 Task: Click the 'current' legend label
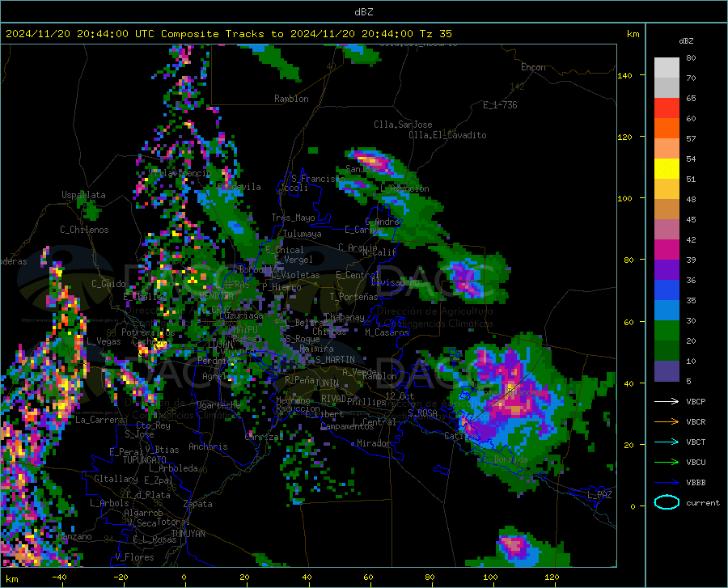[702, 502]
